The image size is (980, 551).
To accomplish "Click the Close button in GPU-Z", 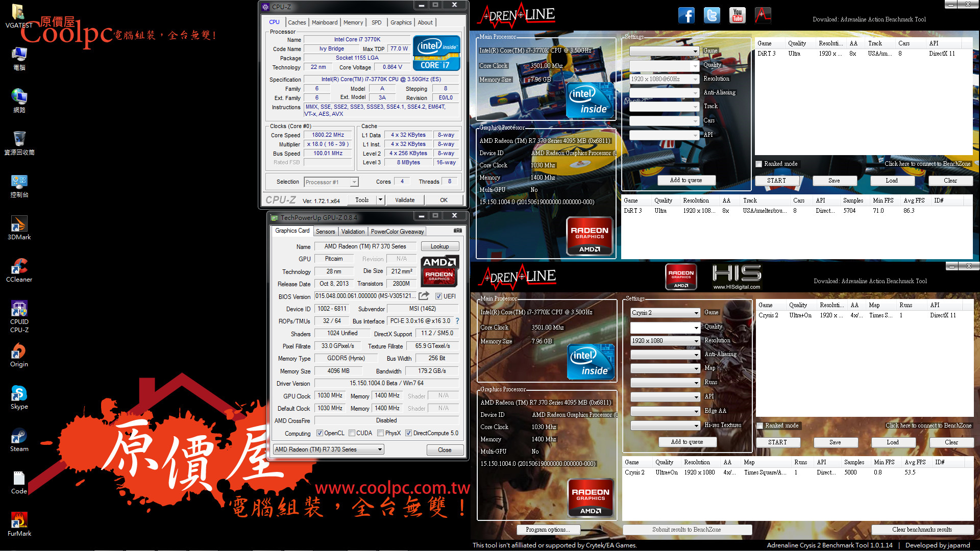I will point(445,450).
